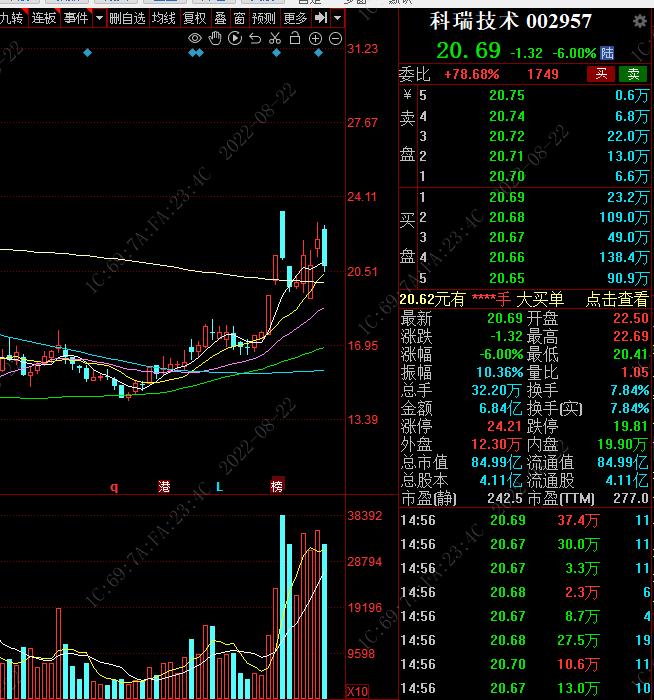
Task: Click the arrow-to-bar collapse icon in toolbar
Action: pyautogui.click(x=321, y=18)
